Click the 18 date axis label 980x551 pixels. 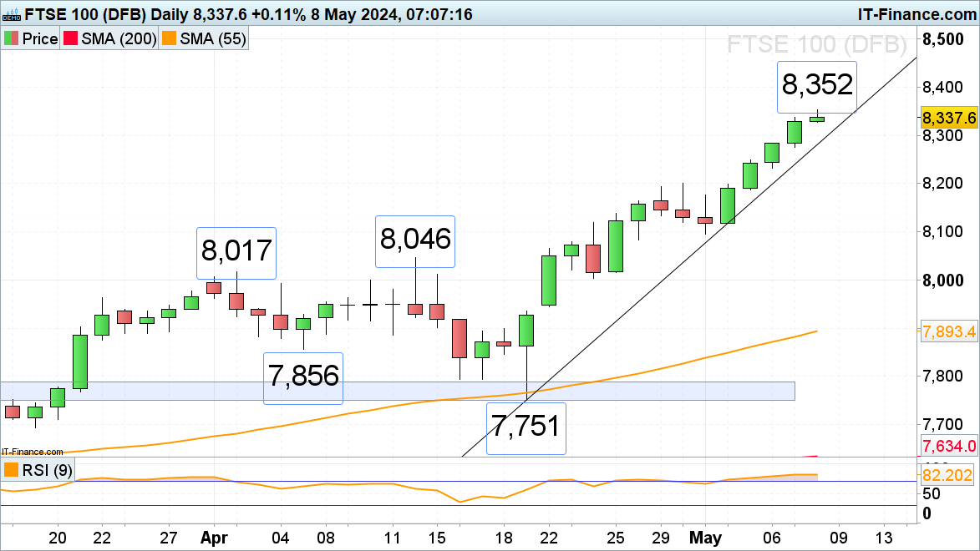[504, 538]
